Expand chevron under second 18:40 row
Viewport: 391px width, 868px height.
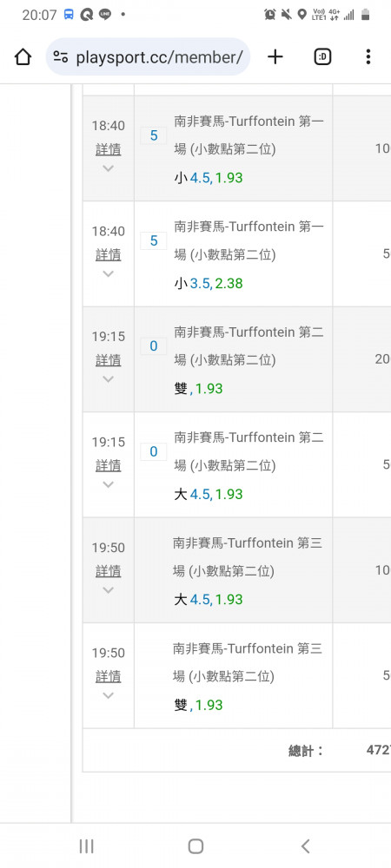tap(109, 273)
